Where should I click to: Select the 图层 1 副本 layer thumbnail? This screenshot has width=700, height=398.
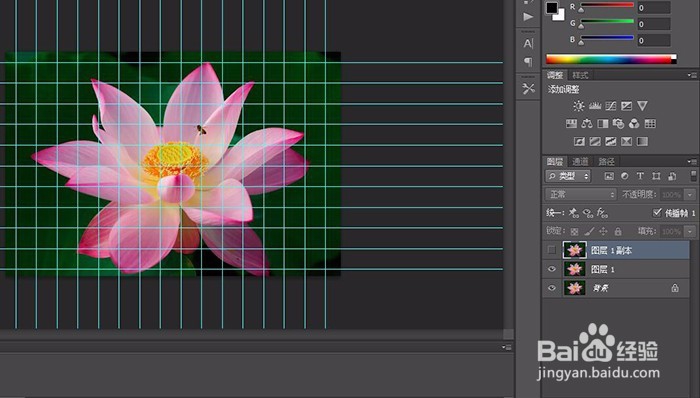(575, 250)
